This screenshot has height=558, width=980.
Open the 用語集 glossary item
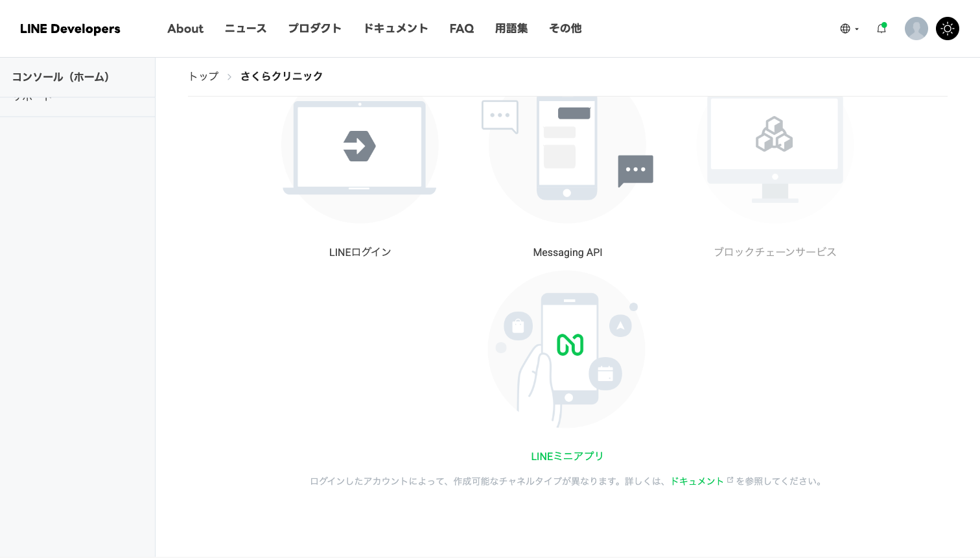point(511,29)
